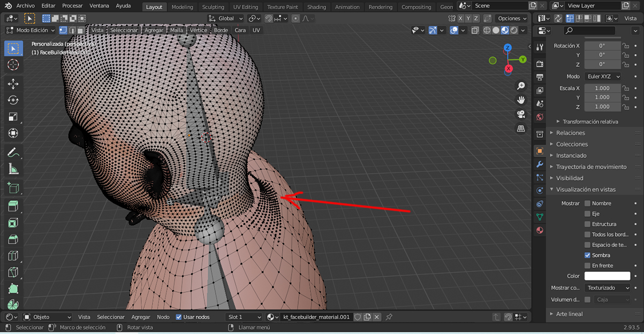Pick the Measure ruler tool
The image size is (644, 334).
[13, 170]
